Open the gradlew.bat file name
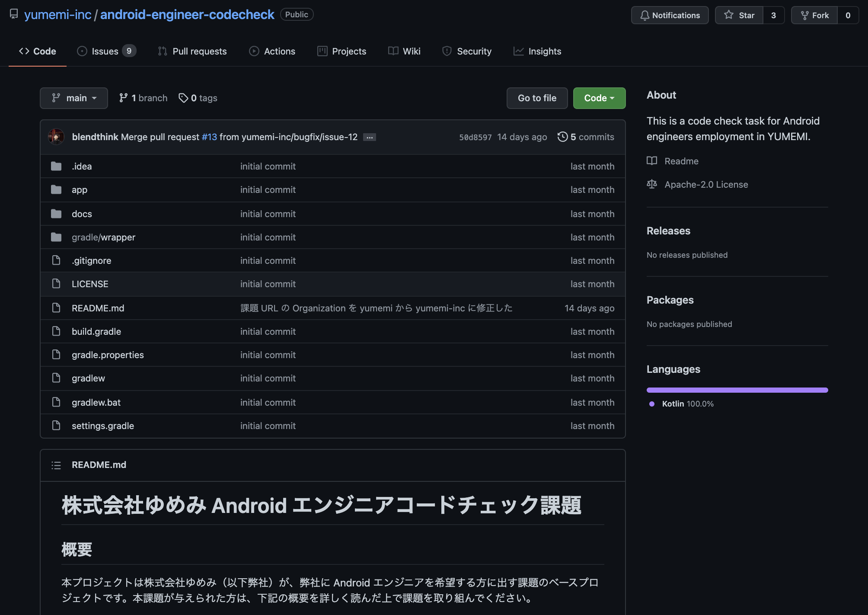The height and width of the screenshot is (615, 868). 96,402
